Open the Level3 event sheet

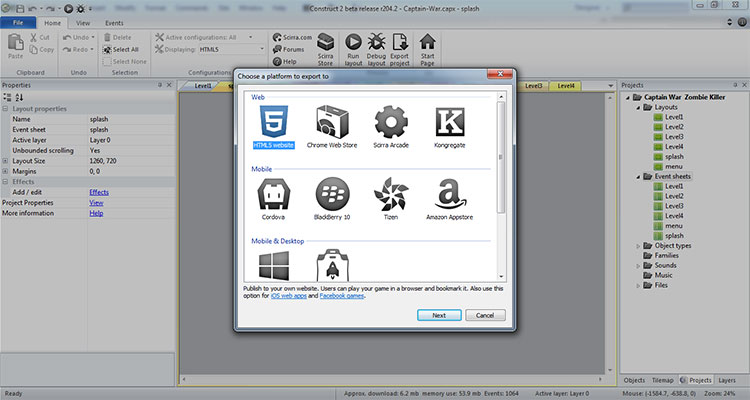pyautogui.click(x=673, y=205)
